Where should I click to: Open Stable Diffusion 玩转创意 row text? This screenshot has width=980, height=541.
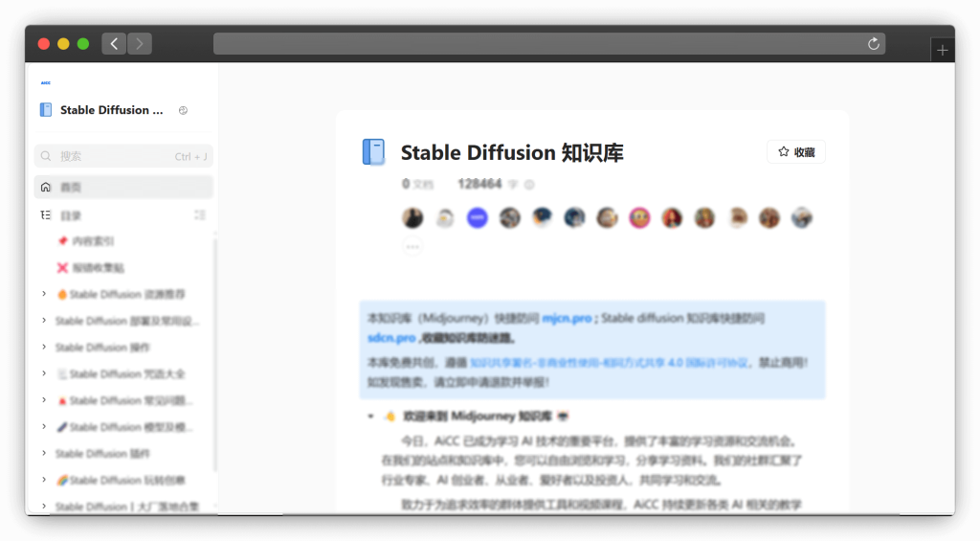[127, 481]
